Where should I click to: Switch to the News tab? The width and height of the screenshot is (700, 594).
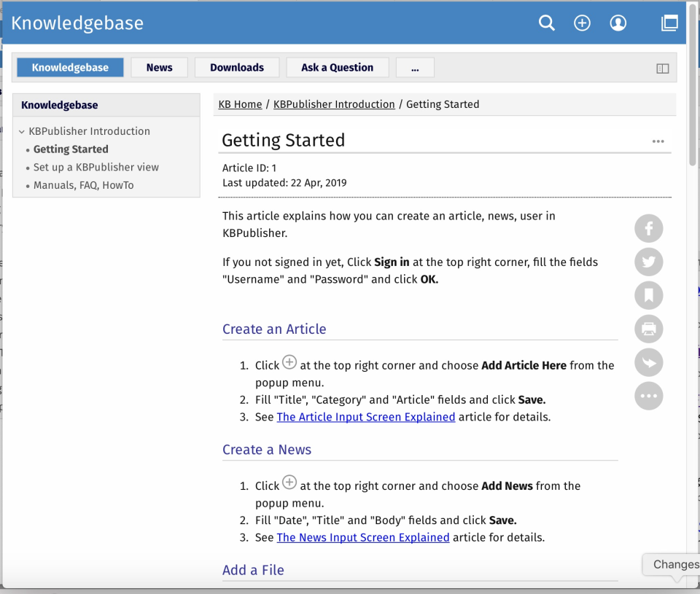(159, 67)
